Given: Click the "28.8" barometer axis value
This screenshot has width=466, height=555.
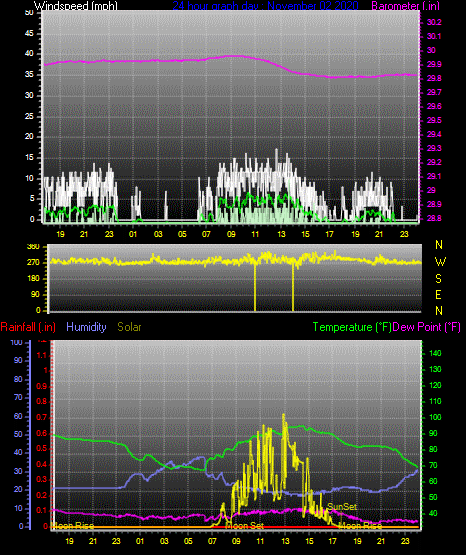Looking at the screenshot, I should click(434, 218).
